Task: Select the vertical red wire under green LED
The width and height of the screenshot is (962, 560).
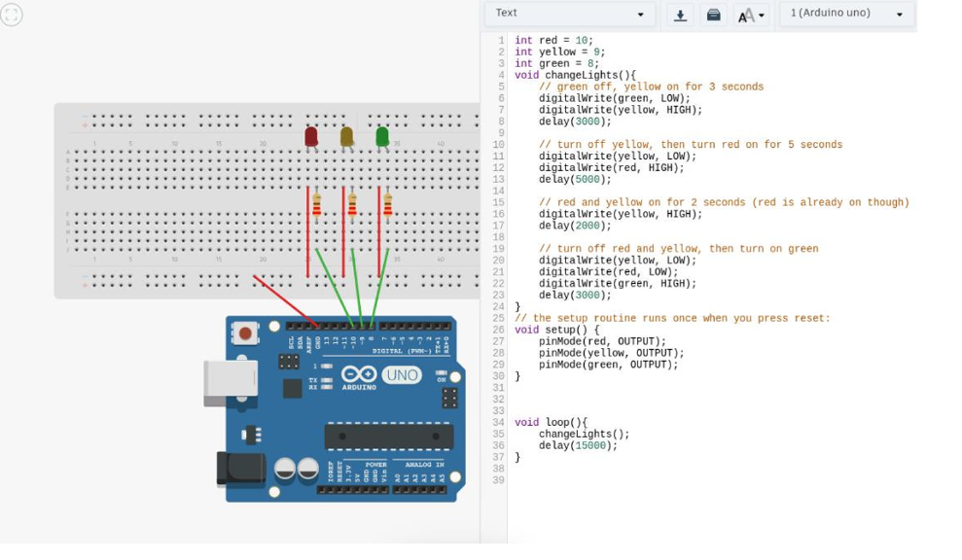Action: (x=379, y=231)
